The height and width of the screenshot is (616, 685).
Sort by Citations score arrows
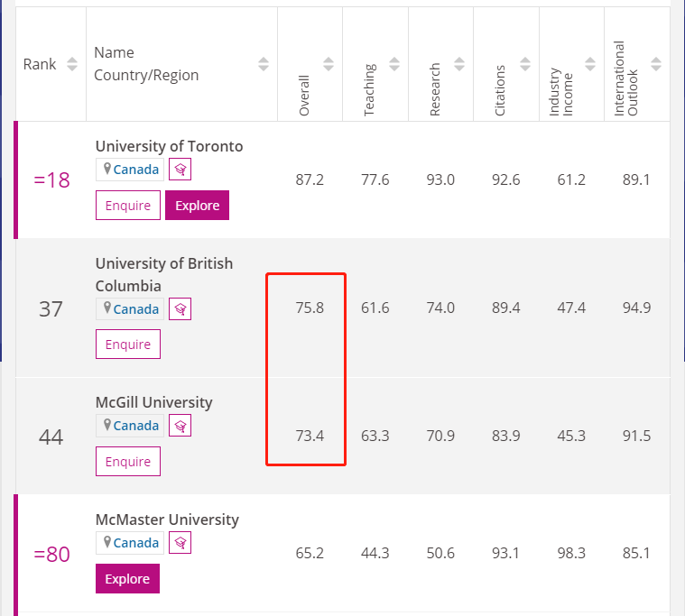click(525, 64)
